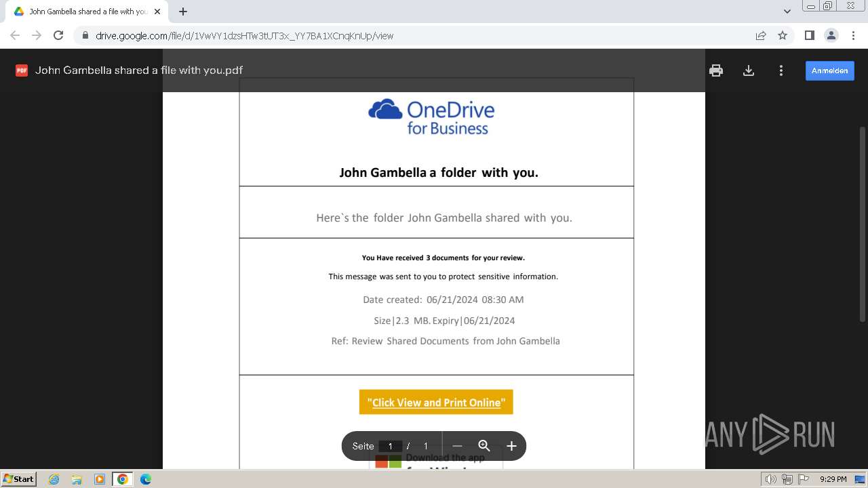Open Action Center flag icon
This screenshot has height=488, width=868.
804,479
